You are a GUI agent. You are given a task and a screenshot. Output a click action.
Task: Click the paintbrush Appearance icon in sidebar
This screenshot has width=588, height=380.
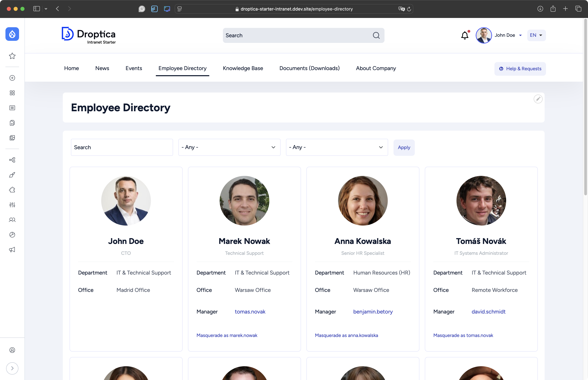pyautogui.click(x=12, y=175)
